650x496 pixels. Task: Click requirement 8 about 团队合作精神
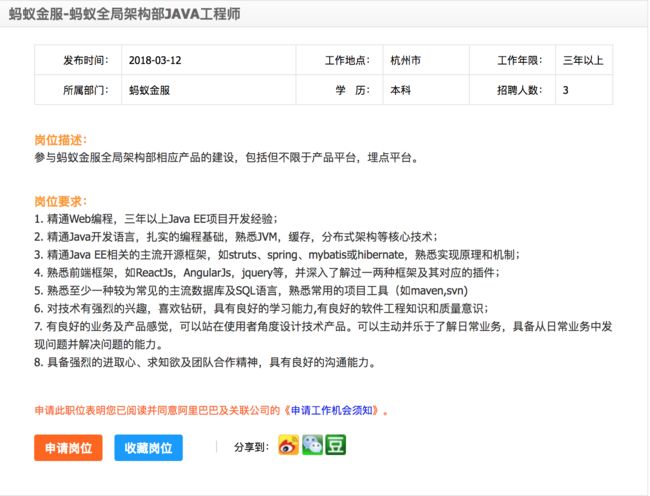pos(206,362)
